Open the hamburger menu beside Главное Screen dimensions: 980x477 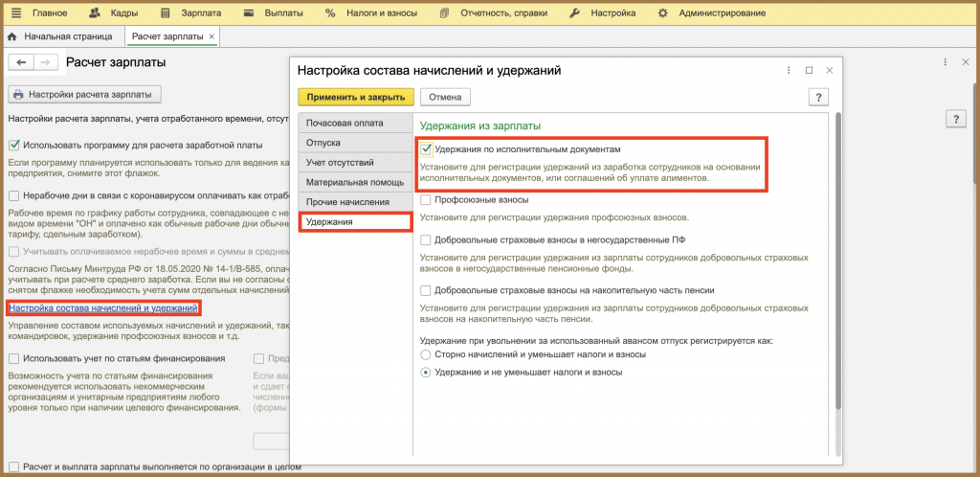point(15,12)
